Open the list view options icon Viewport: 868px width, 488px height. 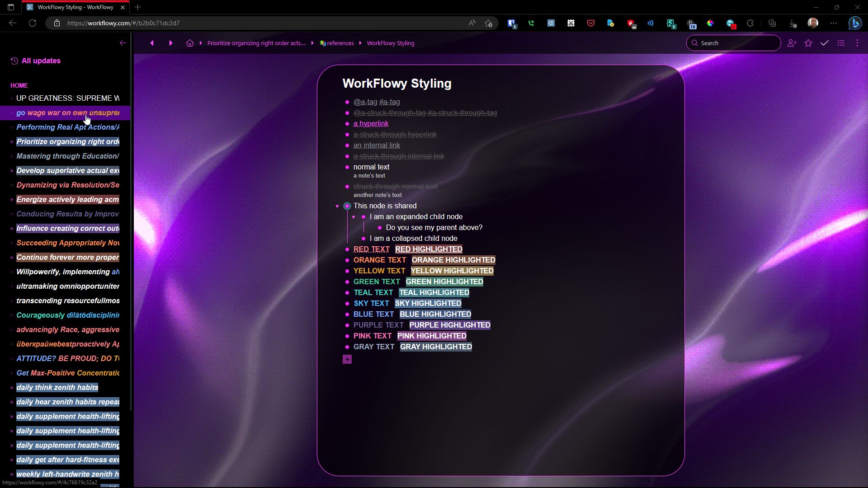pyautogui.click(x=841, y=43)
